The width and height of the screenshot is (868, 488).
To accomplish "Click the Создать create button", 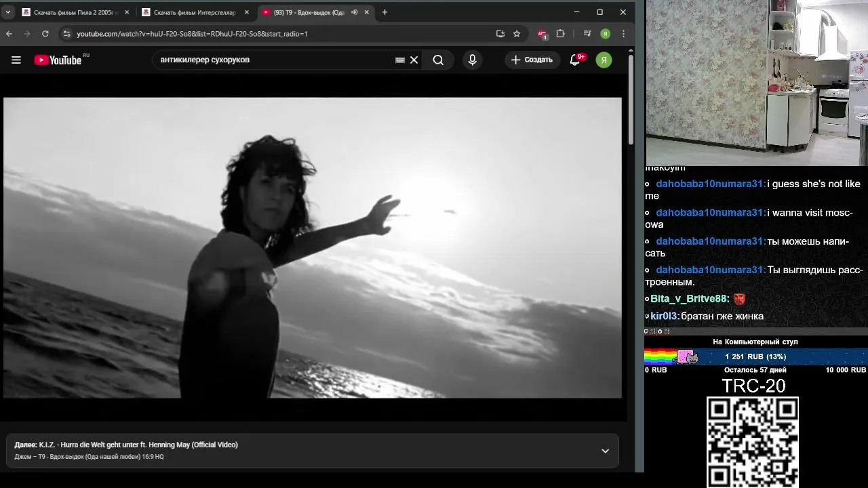I will [532, 60].
